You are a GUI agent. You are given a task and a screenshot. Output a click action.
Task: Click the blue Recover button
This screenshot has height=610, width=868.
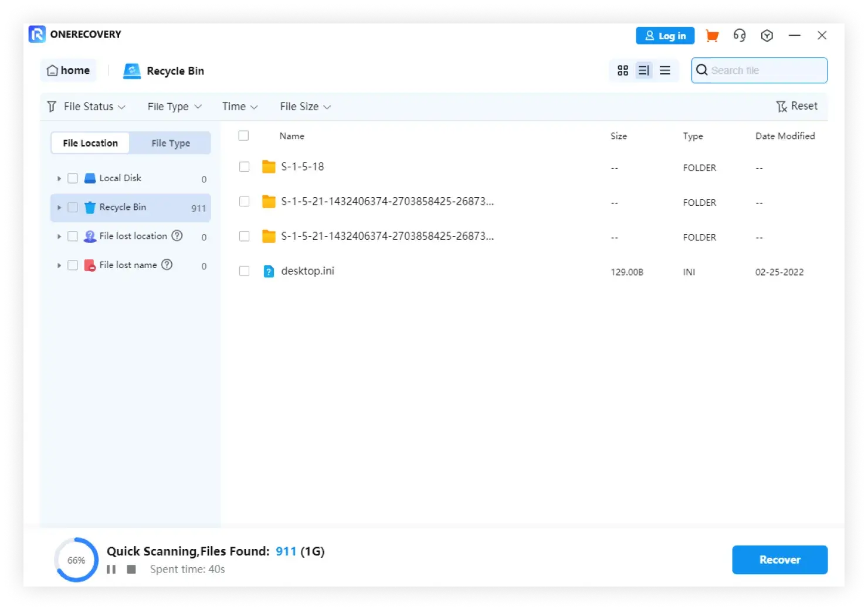point(779,560)
